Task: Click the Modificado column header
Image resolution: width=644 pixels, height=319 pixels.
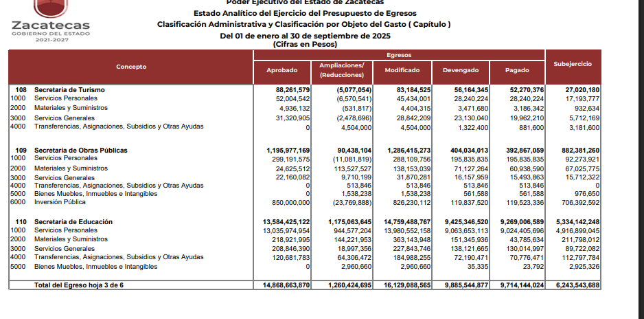Action: pos(402,71)
